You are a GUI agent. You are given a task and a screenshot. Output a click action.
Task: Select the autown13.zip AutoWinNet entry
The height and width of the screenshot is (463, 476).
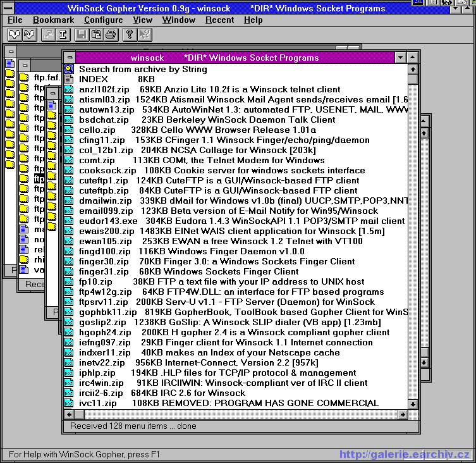click(243, 109)
